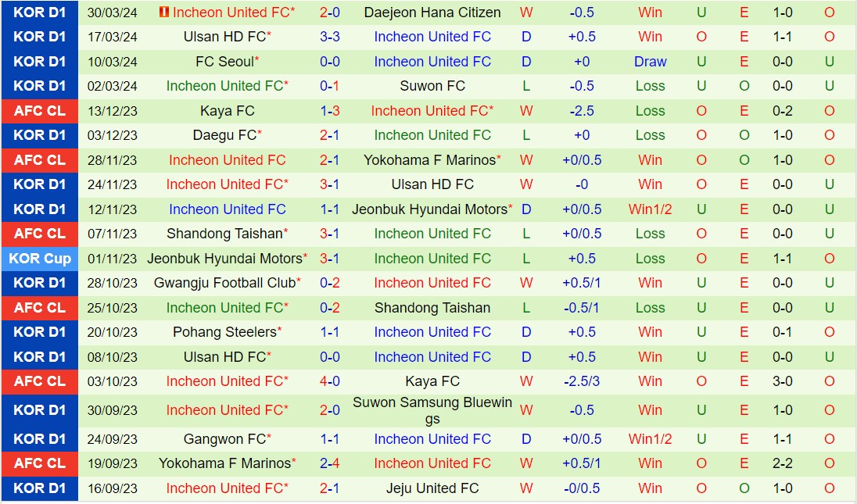Open the Gangwon FC team link
The height and width of the screenshot is (504, 857).
tap(224, 439)
